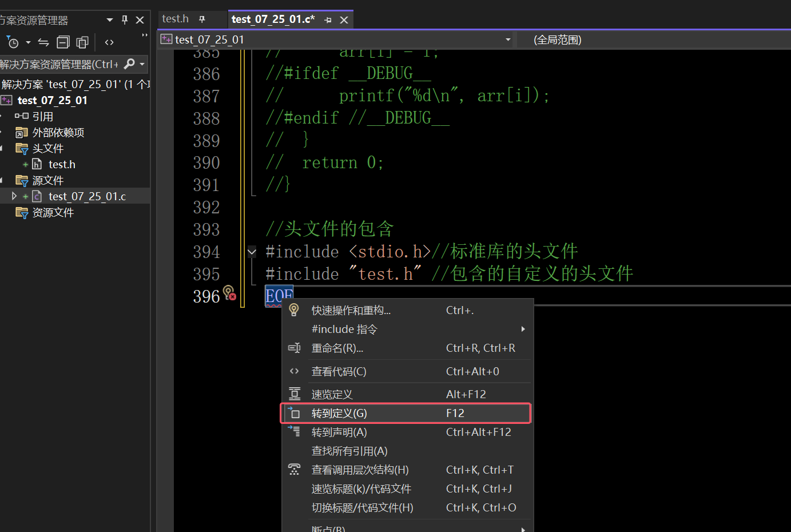Select test.h in the Solution Explorer tree
This screenshot has width=791, height=532.
coord(62,165)
